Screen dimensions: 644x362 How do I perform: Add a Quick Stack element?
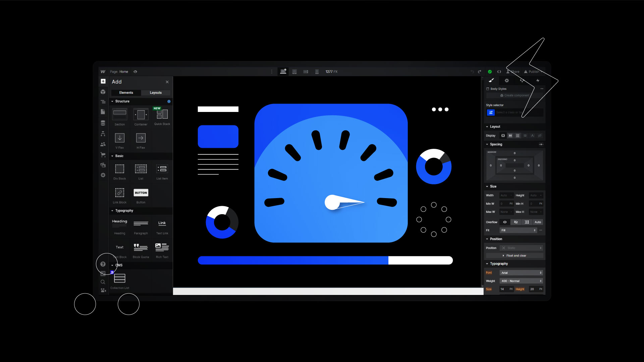pos(162,117)
